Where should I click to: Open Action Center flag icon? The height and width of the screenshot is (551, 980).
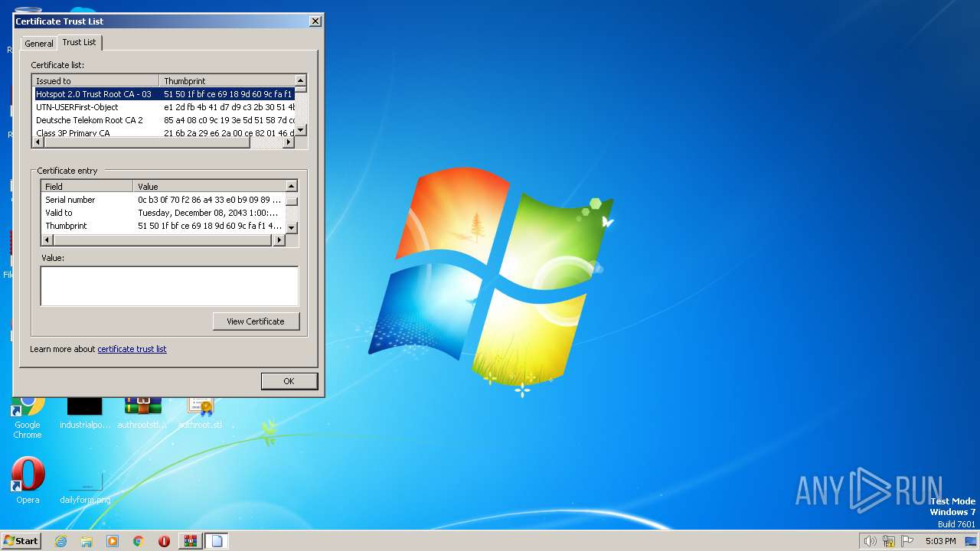(x=907, y=541)
